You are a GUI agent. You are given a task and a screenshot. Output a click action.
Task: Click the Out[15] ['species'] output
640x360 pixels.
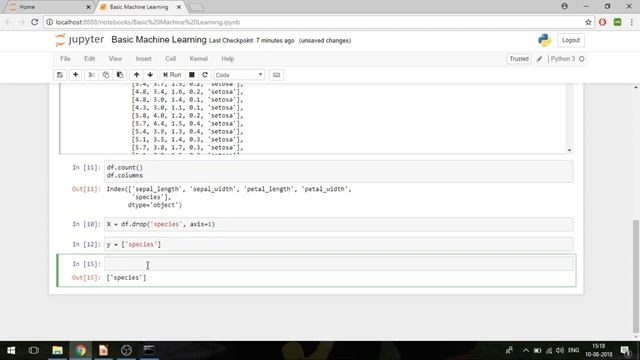click(x=126, y=278)
